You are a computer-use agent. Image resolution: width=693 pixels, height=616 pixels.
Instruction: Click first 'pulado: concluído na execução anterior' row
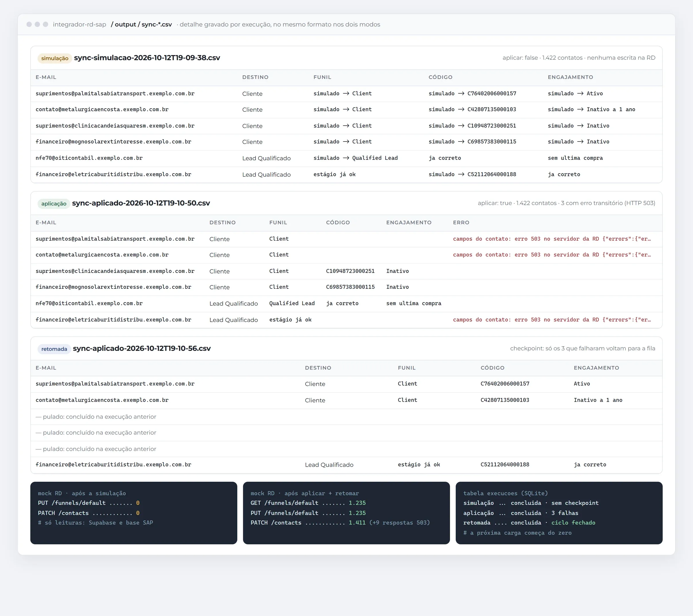pyautogui.click(x=346, y=417)
